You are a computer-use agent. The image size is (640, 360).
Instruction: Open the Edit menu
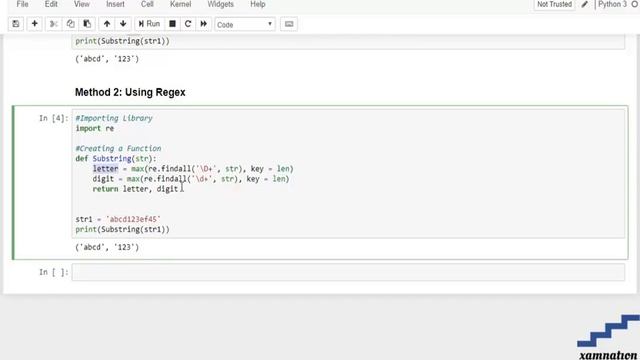(51, 4)
